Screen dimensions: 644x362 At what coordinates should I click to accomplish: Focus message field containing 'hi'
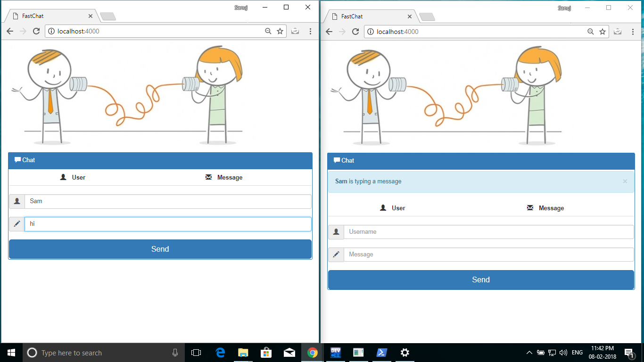tap(168, 224)
